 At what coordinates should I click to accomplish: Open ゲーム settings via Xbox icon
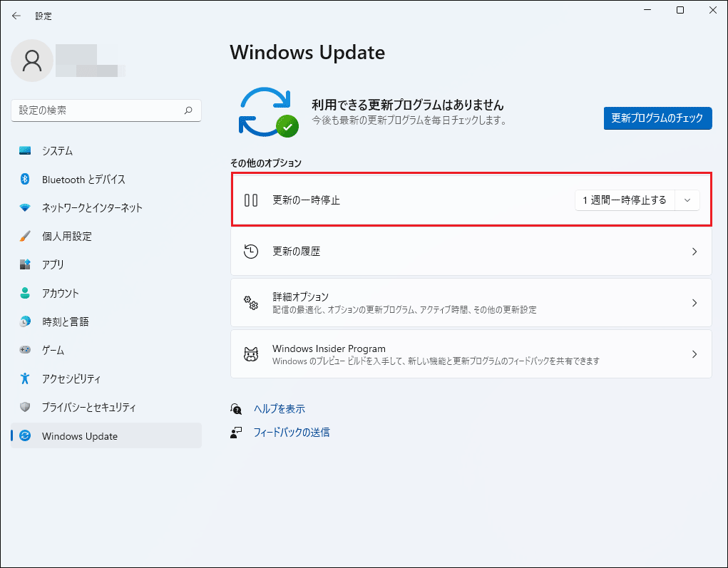point(25,350)
